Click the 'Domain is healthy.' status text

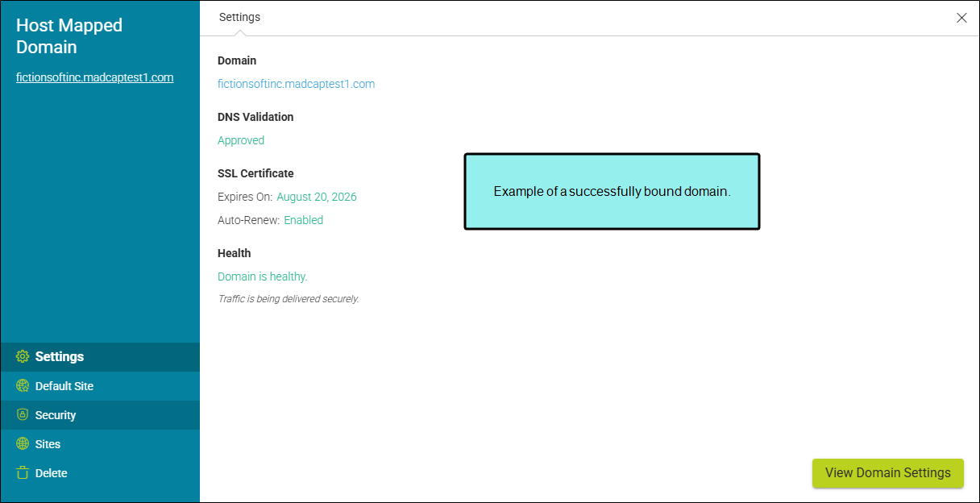(x=262, y=276)
